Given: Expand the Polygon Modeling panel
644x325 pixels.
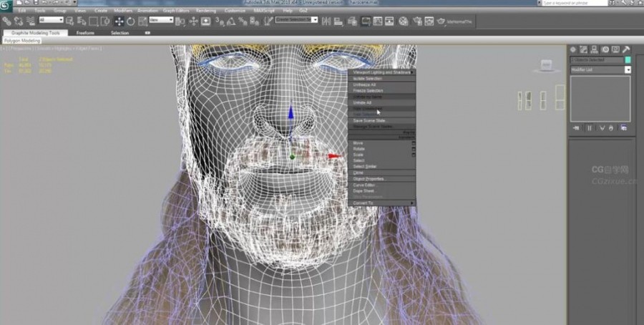Looking at the screenshot, I should (22, 41).
